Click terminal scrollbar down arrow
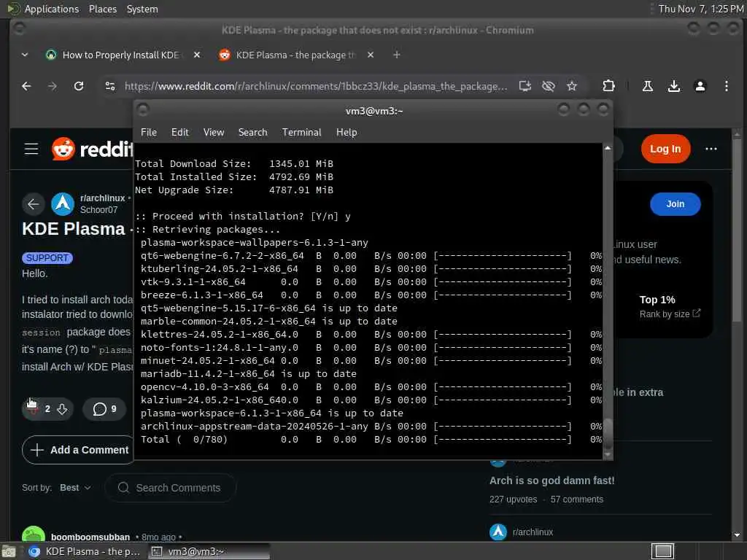 coord(608,455)
